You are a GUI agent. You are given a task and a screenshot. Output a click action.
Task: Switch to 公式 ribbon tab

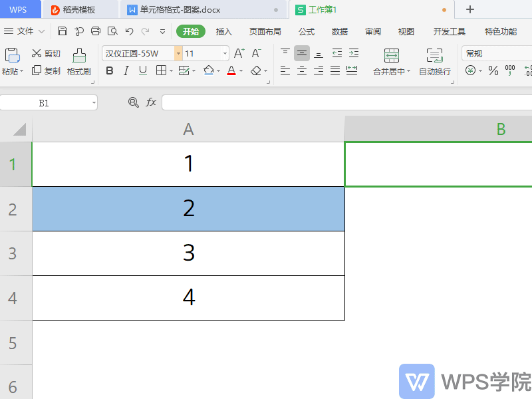(x=307, y=31)
